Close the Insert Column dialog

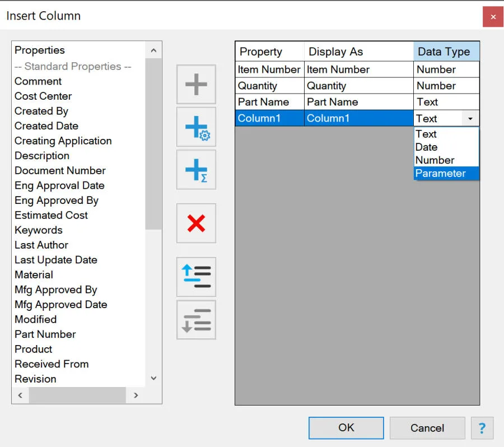493,17
